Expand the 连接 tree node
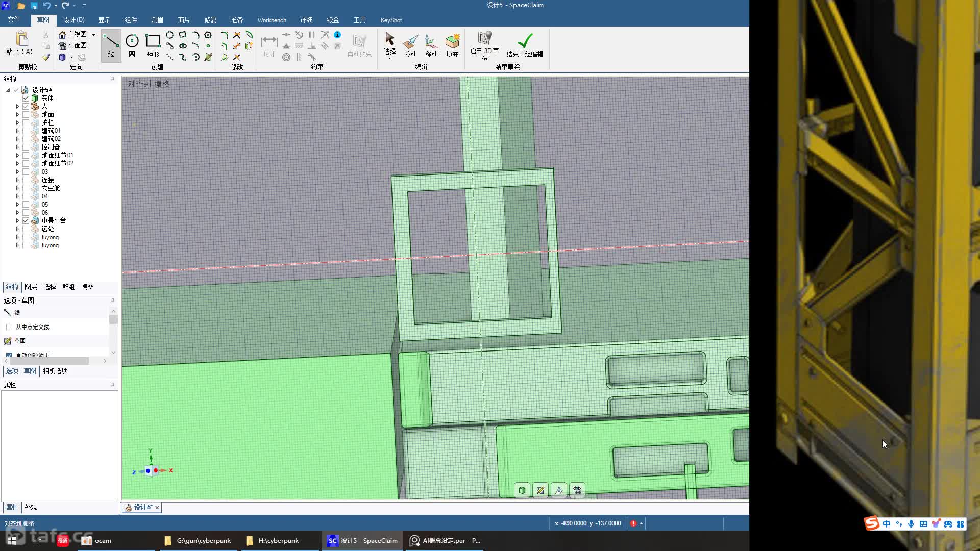 pyautogui.click(x=17, y=180)
